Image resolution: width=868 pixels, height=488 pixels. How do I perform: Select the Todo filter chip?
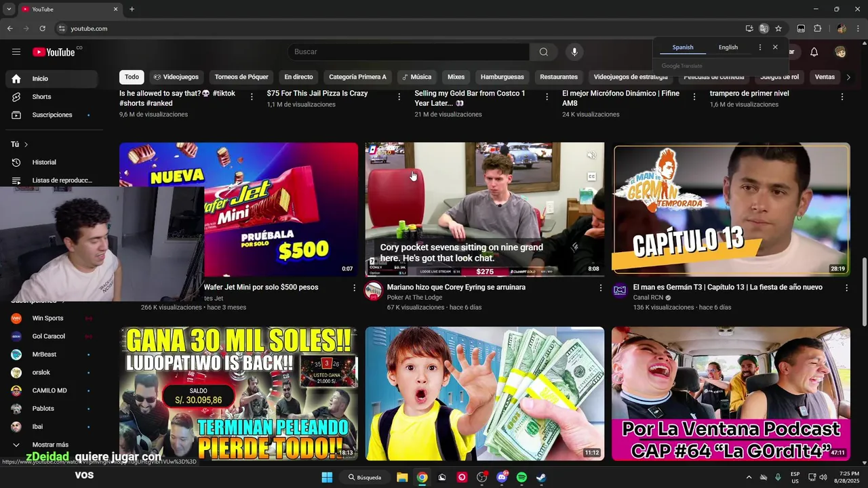click(x=132, y=77)
